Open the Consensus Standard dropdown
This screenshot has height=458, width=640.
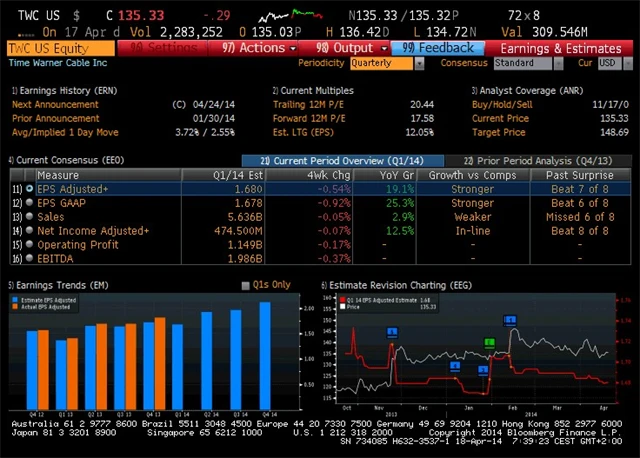[530, 63]
